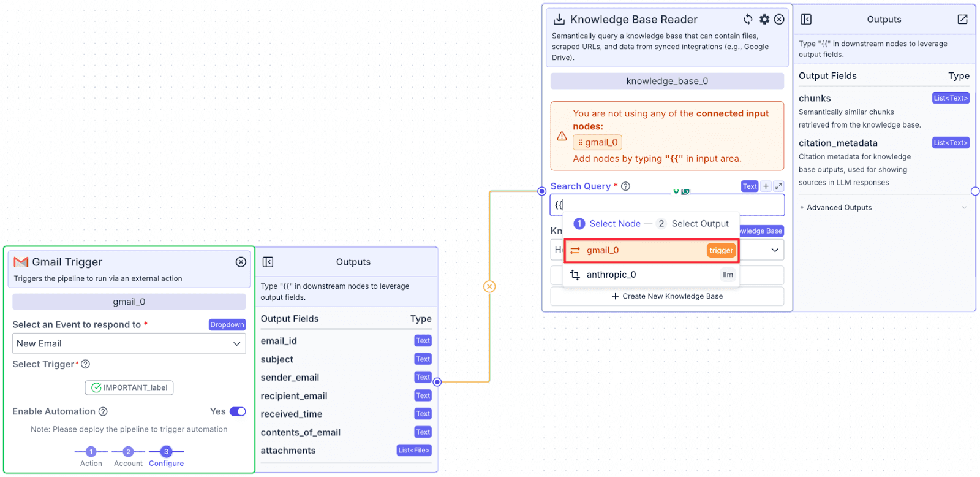Viewport: 980px width, 477px height.
Task: Click the Search Query help icon
Action: coord(625,186)
